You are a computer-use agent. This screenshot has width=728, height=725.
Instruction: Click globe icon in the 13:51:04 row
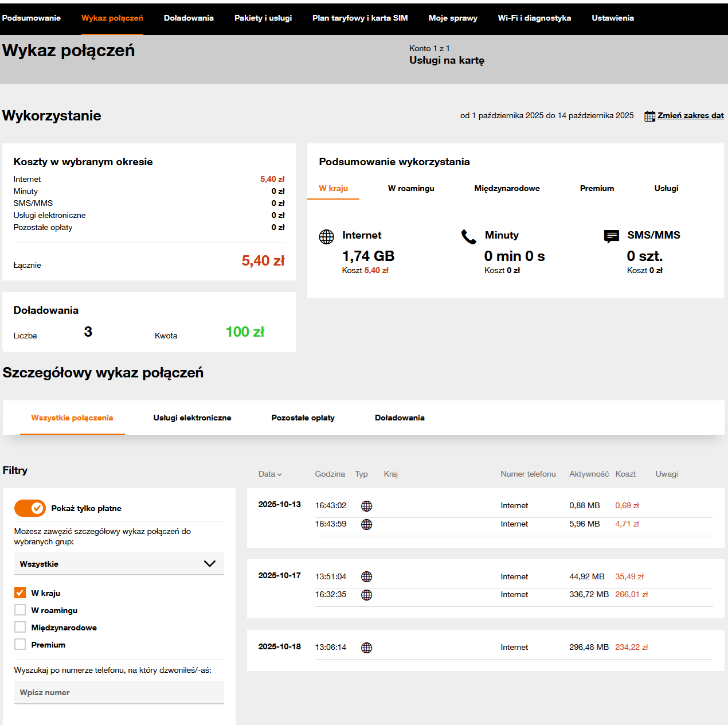tap(367, 577)
